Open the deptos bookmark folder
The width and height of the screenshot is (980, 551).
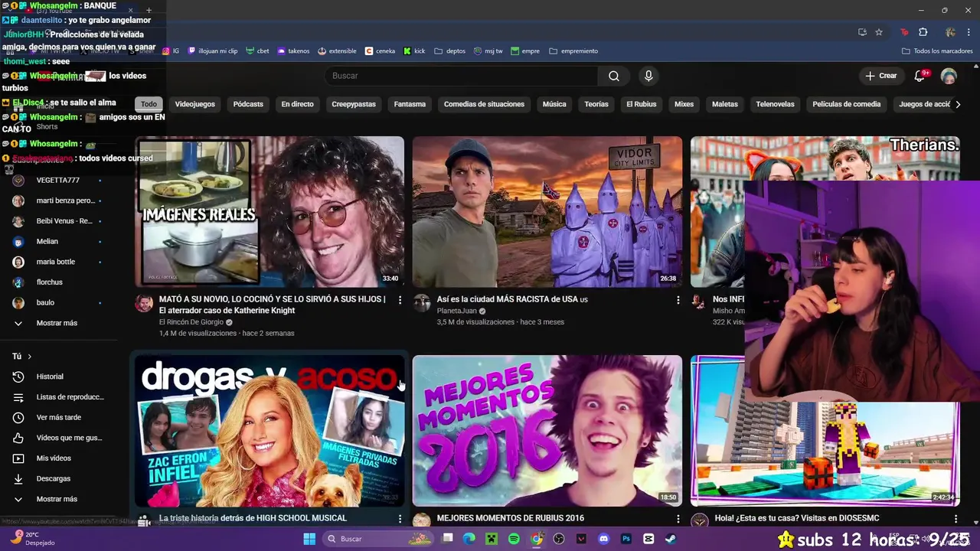pyautogui.click(x=449, y=51)
